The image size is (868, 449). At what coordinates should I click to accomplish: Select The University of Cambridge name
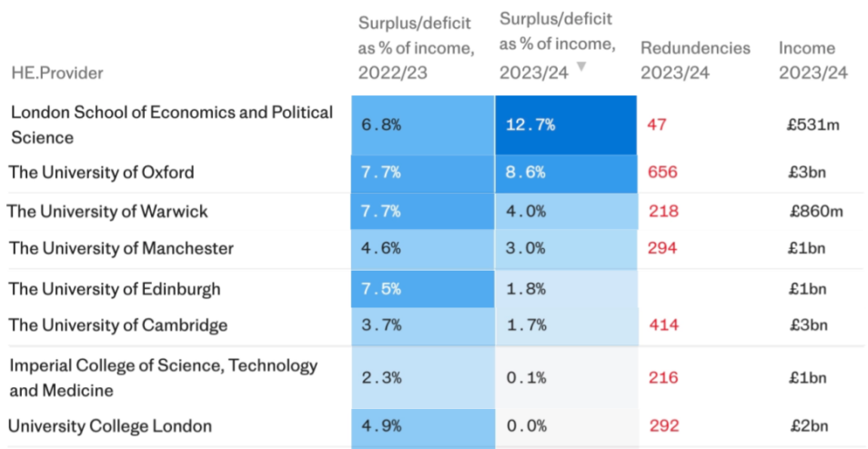[118, 324]
